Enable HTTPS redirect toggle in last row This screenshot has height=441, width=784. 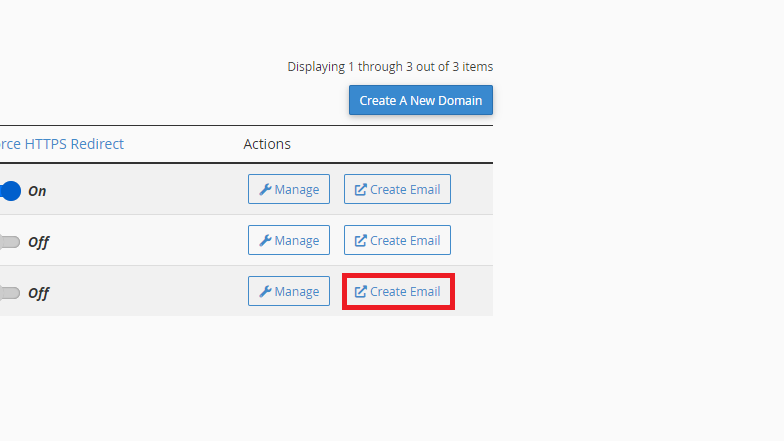pyautogui.click(x=10, y=293)
